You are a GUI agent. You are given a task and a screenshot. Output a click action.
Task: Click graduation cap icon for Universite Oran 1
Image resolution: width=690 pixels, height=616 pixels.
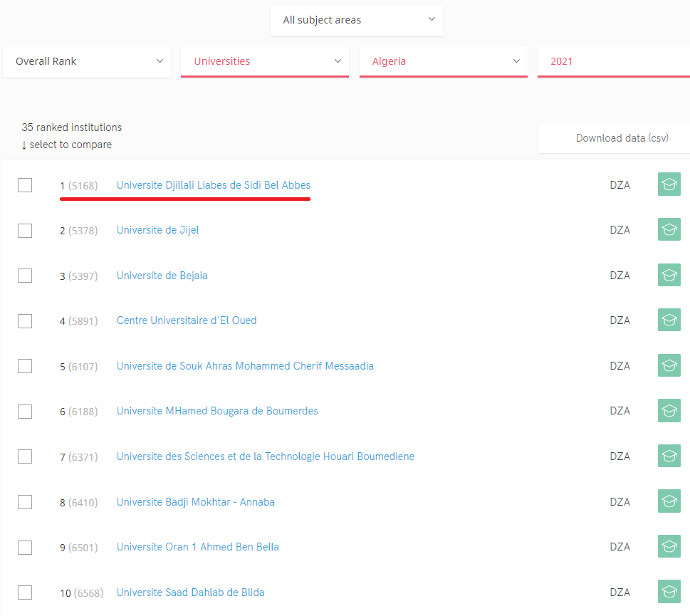pos(669,546)
